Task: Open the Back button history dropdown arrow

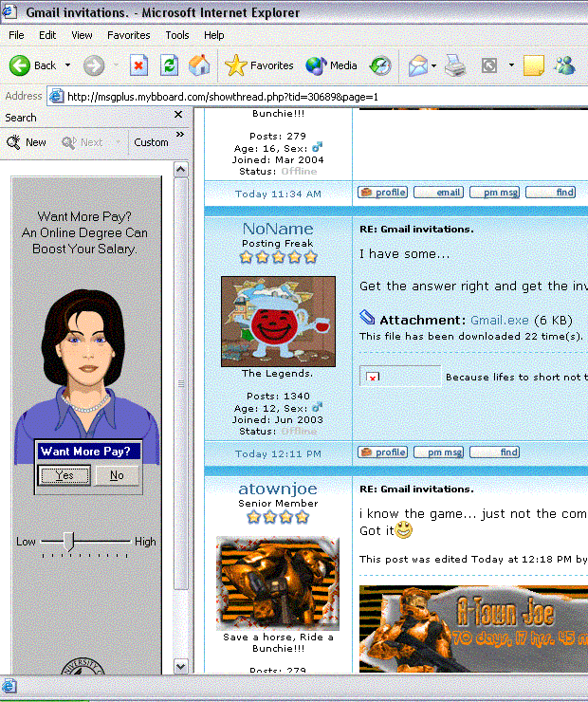Action: [68, 65]
